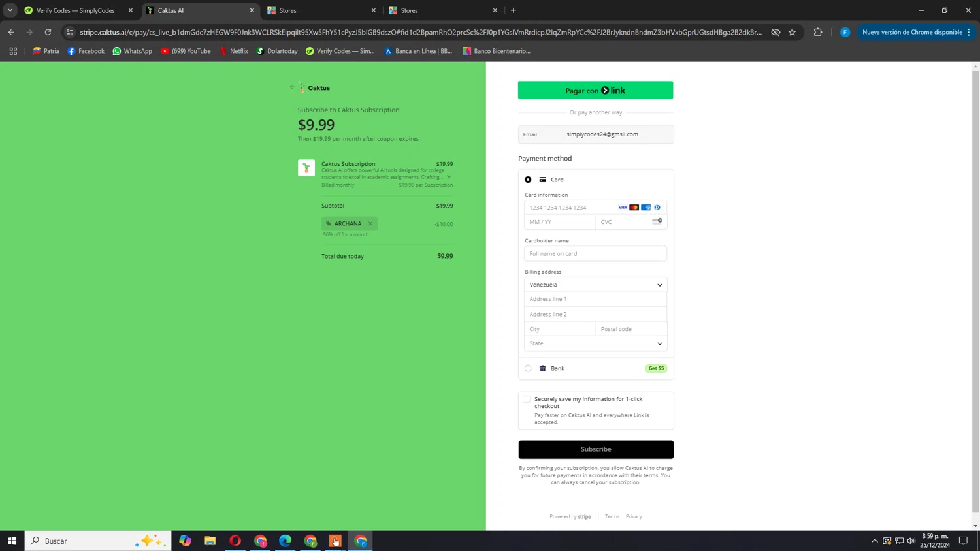Open Microsoft Edge from the taskbar
980x551 pixels.
[286, 541]
